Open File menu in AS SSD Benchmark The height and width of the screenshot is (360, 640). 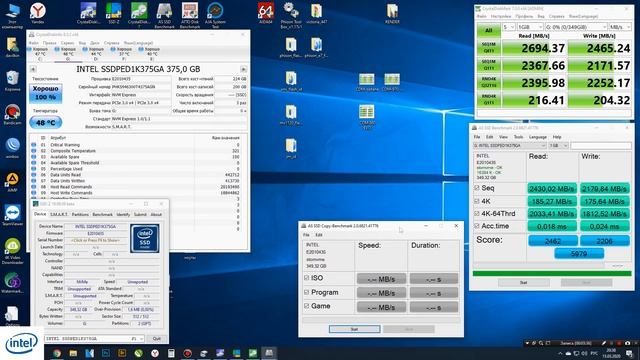coord(477,137)
